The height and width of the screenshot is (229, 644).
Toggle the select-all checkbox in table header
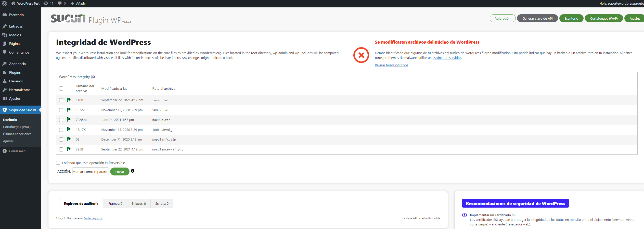pyautogui.click(x=61, y=88)
